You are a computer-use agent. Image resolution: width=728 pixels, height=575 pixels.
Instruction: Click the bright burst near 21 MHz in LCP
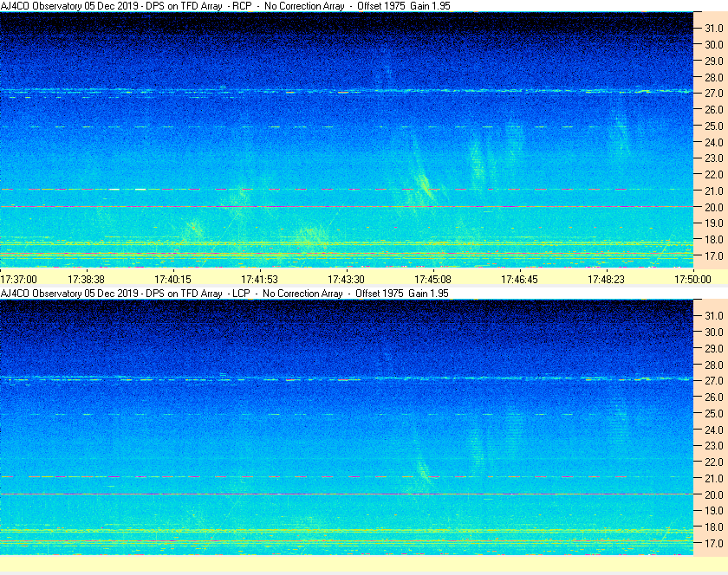[424, 469]
